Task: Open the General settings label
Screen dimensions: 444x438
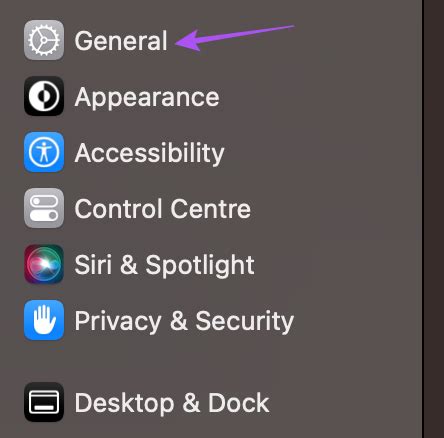Action: click(x=121, y=41)
